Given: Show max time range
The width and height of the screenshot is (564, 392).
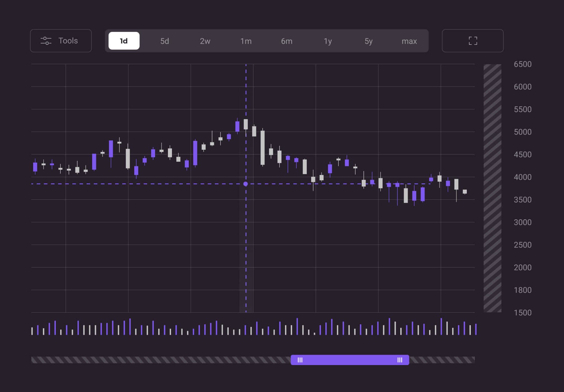Looking at the screenshot, I should click(409, 41).
